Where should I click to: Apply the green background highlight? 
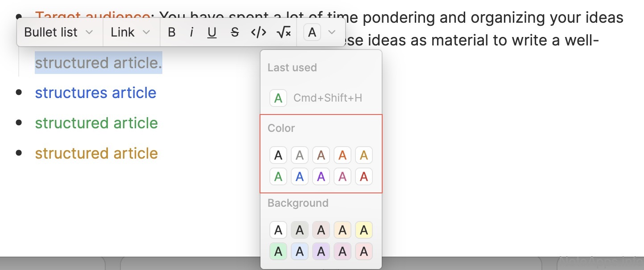pyautogui.click(x=278, y=252)
